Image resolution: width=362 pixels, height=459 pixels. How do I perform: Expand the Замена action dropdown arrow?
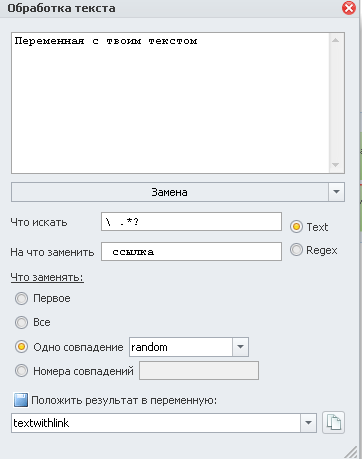tap(336, 192)
